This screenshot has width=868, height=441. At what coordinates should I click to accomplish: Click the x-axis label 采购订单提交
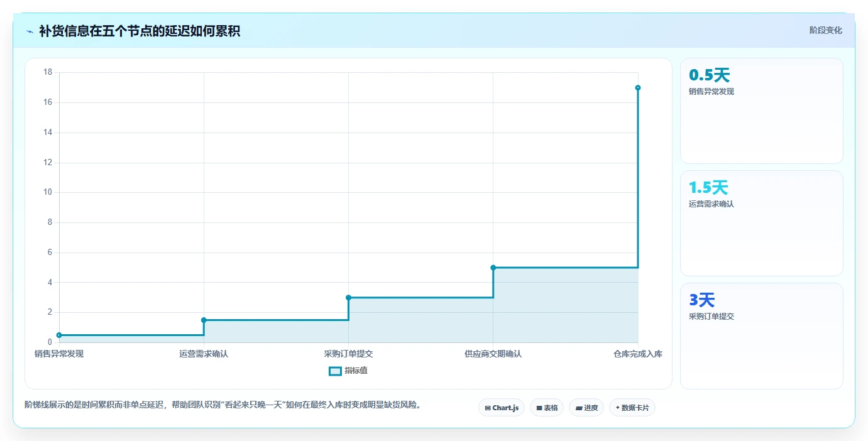point(348,354)
